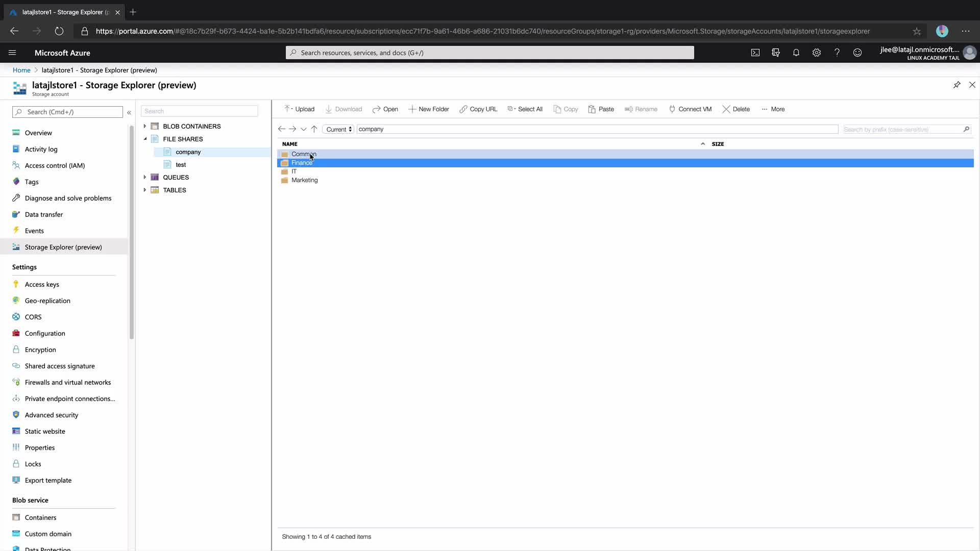The height and width of the screenshot is (551, 980).
Task: Click the New Folder toolbar icon
Action: 412,109
